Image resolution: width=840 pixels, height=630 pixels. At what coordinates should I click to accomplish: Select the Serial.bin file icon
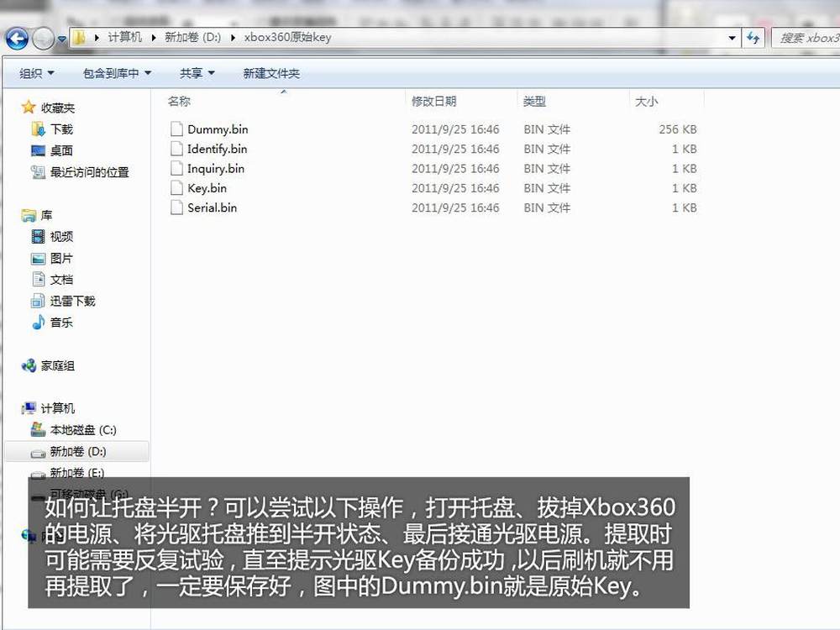[176, 207]
